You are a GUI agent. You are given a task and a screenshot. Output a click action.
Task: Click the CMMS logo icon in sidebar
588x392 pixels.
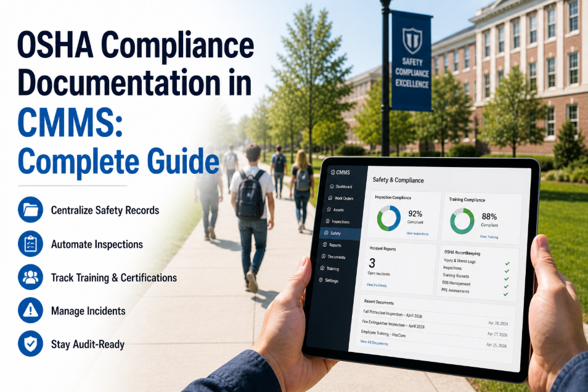pos(333,172)
